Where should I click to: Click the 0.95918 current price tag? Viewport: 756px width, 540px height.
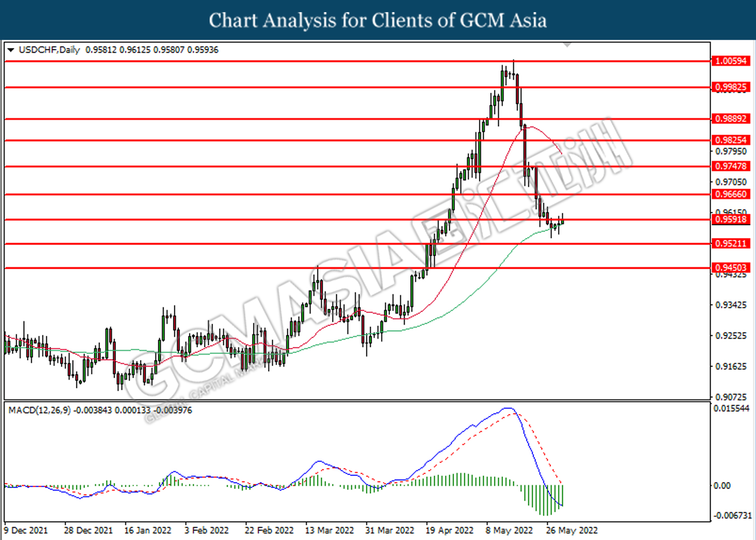click(731, 219)
